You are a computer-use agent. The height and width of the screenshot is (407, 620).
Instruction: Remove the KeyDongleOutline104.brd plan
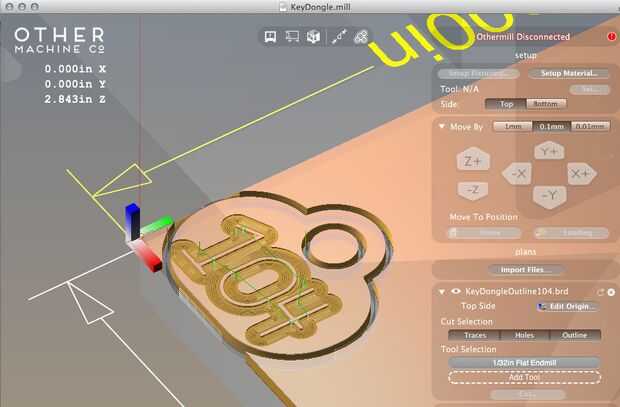[611, 292]
